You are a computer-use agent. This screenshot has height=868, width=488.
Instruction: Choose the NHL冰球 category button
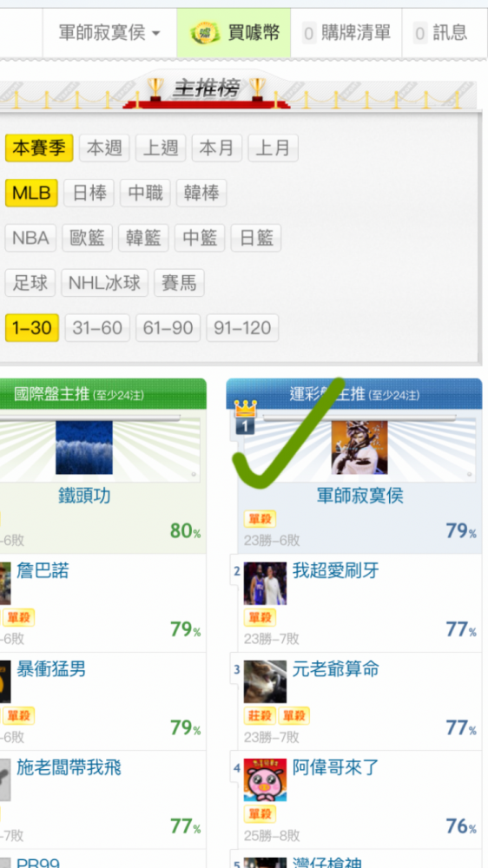click(105, 283)
